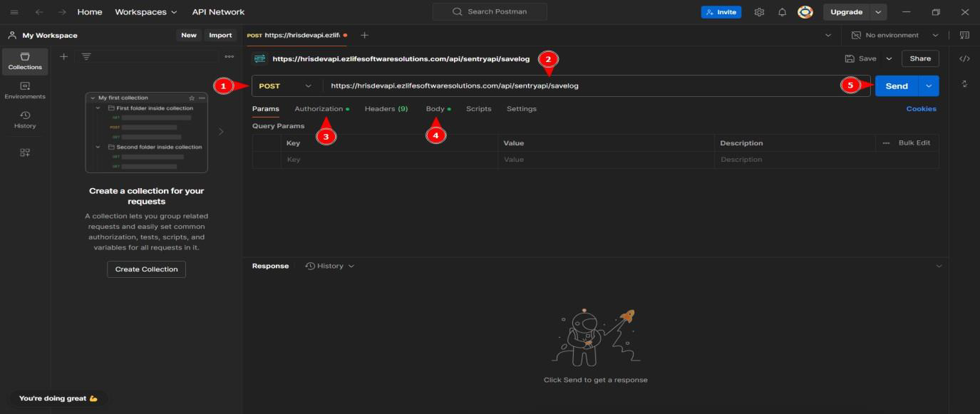
Task: Click the query param Key field
Action: [x=389, y=160]
